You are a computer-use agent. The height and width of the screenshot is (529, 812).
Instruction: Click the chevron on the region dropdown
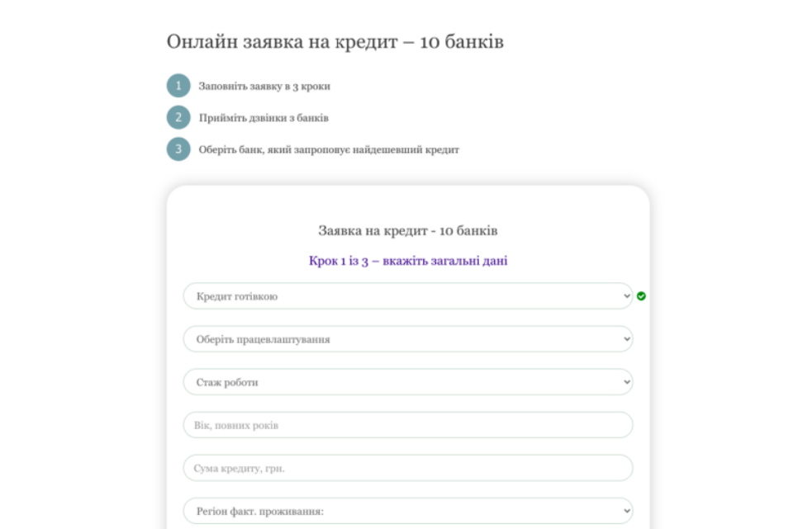(625, 510)
